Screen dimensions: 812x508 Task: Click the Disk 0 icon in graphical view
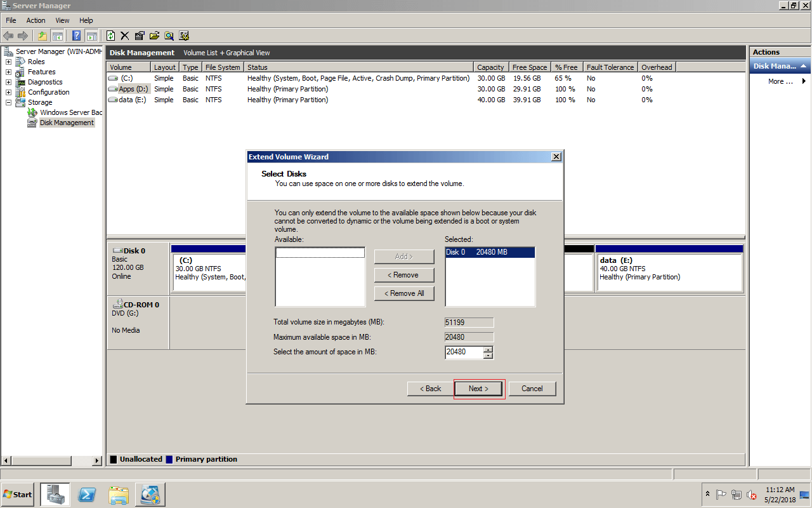click(x=117, y=250)
